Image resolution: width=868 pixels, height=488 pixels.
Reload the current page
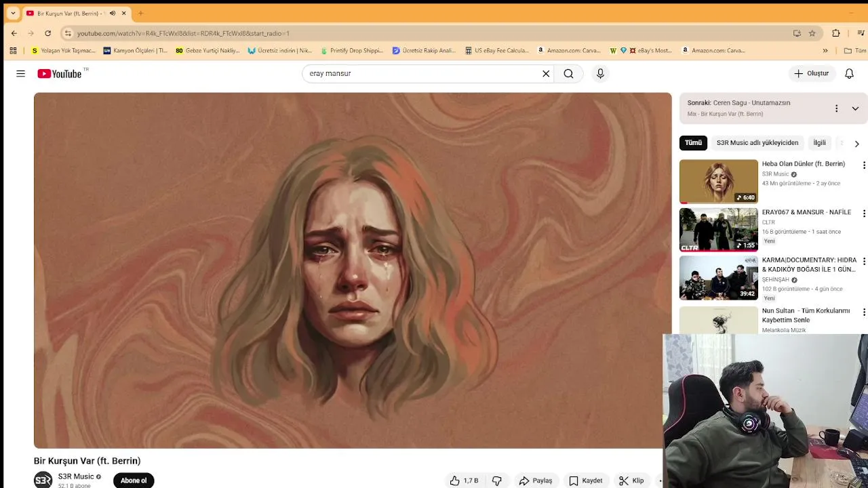click(47, 33)
